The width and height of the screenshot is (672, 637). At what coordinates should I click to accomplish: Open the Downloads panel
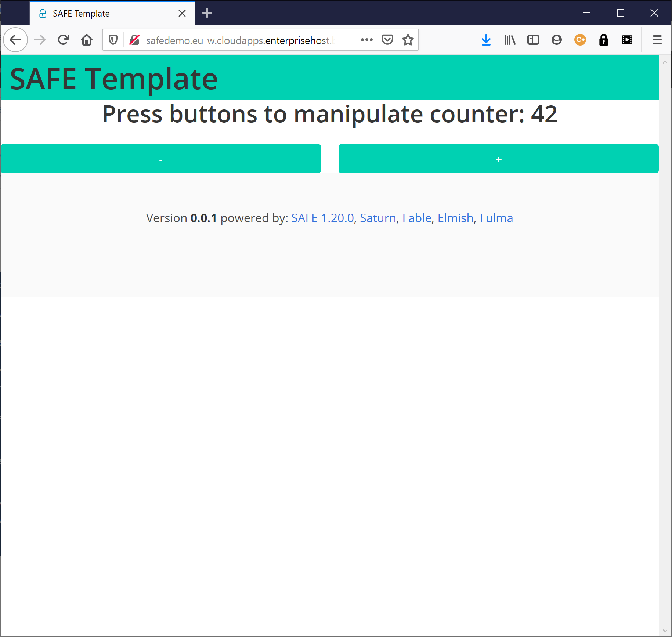click(x=486, y=40)
